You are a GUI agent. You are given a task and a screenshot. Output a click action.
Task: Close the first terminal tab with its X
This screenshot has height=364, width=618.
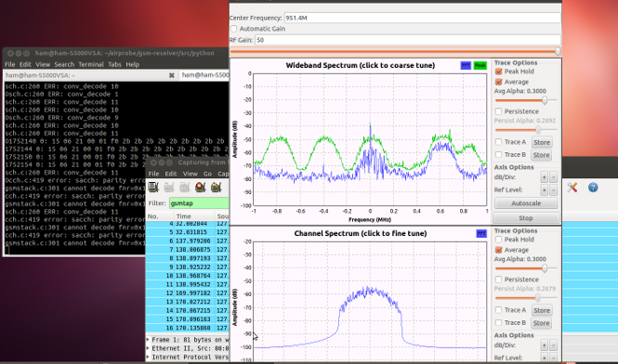click(x=171, y=75)
